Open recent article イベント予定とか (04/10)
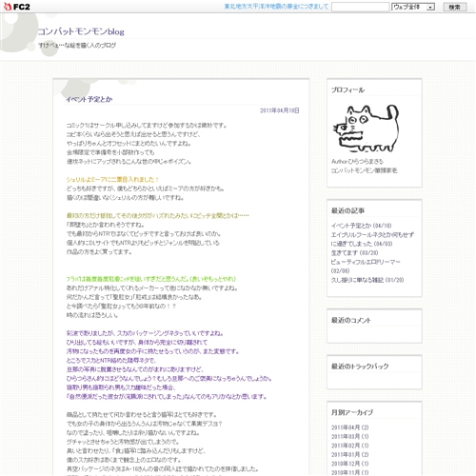The width and height of the screenshot is (476, 476). click(361, 226)
